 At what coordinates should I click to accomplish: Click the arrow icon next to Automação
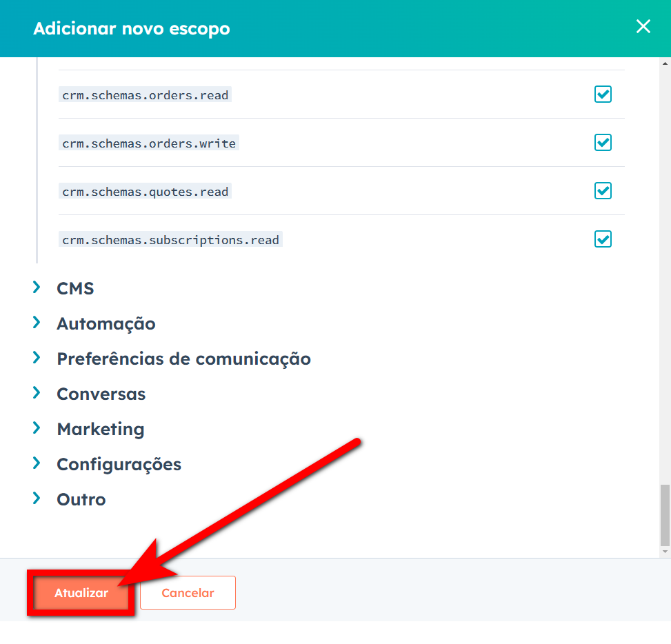point(37,323)
